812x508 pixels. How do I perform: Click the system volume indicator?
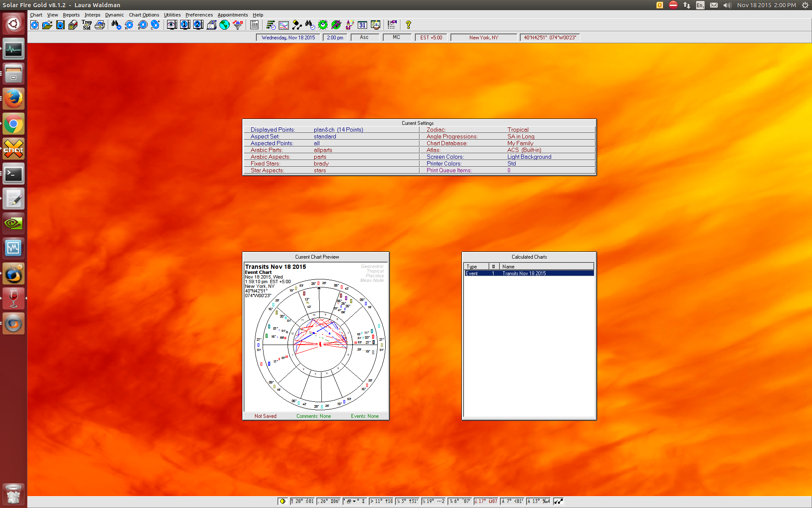pos(727,5)
